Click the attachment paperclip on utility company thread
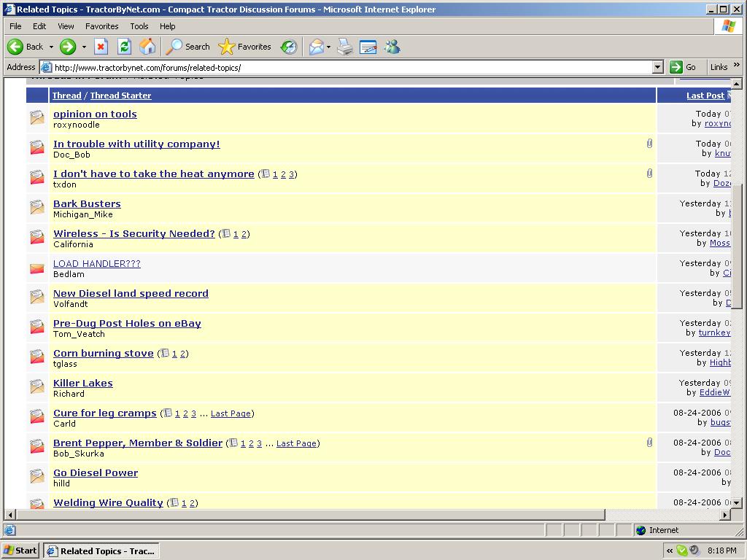Screen dimensions: 747x560 (x=649, y=144)
